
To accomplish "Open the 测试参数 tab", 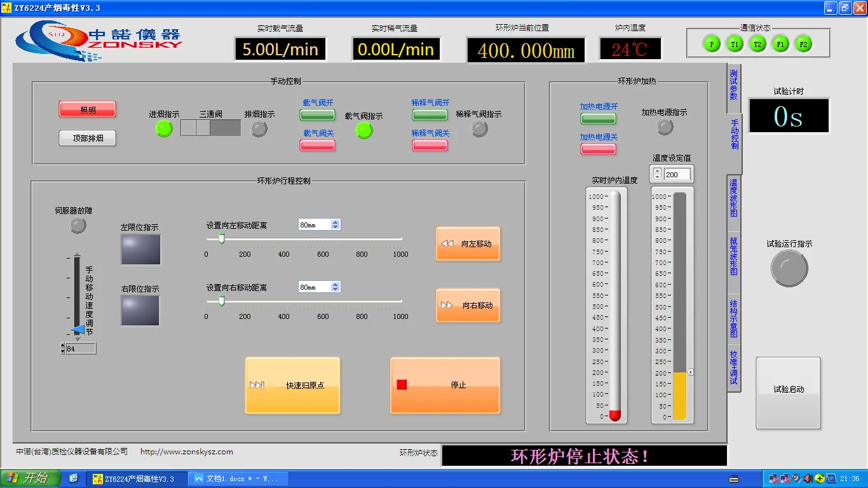I will pos(734,85).
